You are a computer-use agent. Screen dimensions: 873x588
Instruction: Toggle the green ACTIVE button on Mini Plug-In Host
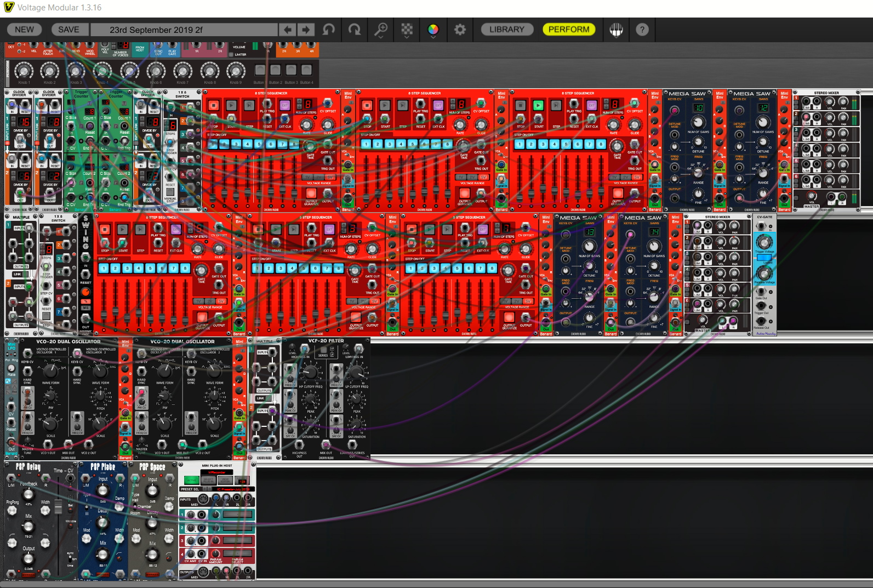click(191, 481)
